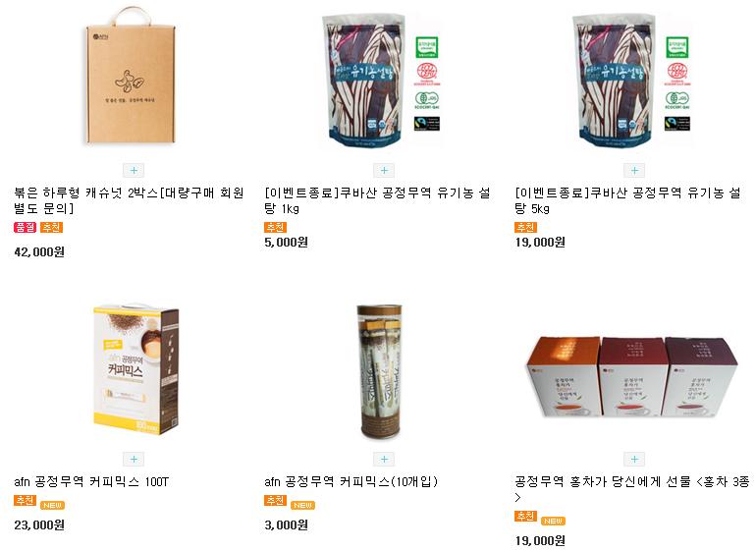Open the kraft cashew nut box image
The width and height of the screenshot is (756, 551).
132,77
